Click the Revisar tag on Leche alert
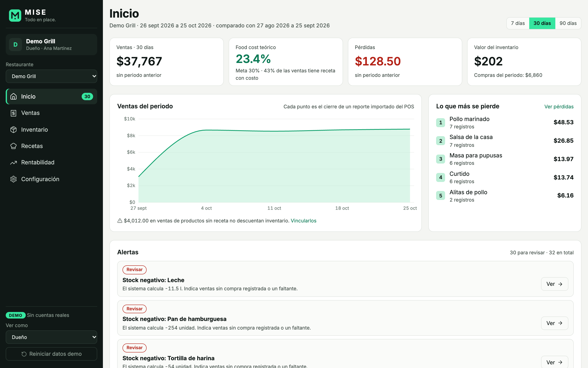588x368 pixels. point(134,270)
